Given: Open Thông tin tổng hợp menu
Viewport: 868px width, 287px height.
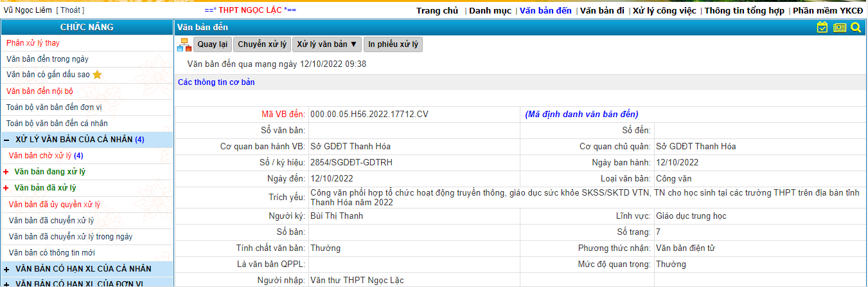Looking at the screenshot, I should coord(744,11).
